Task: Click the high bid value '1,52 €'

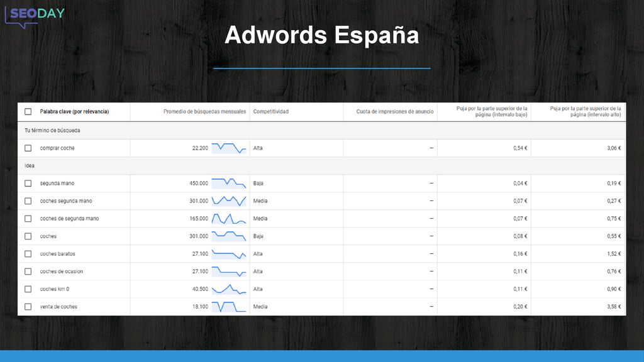Action: coord(614,254)
